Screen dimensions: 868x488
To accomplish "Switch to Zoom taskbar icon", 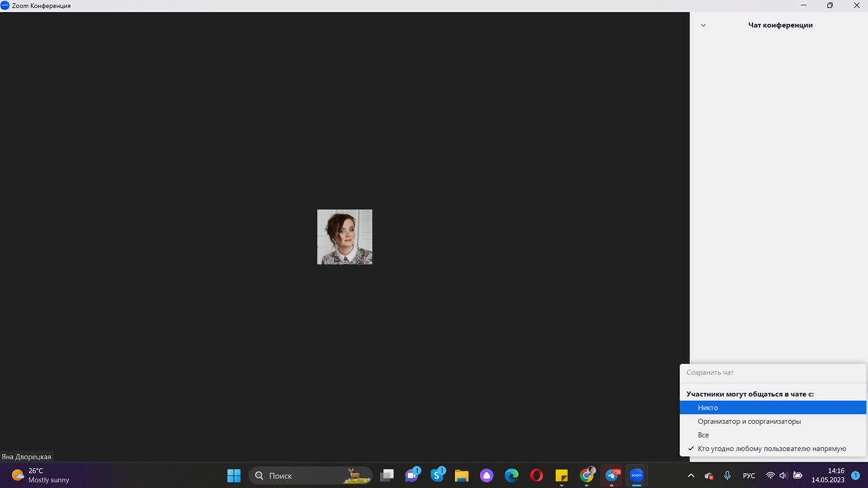I will click(636, 476).
